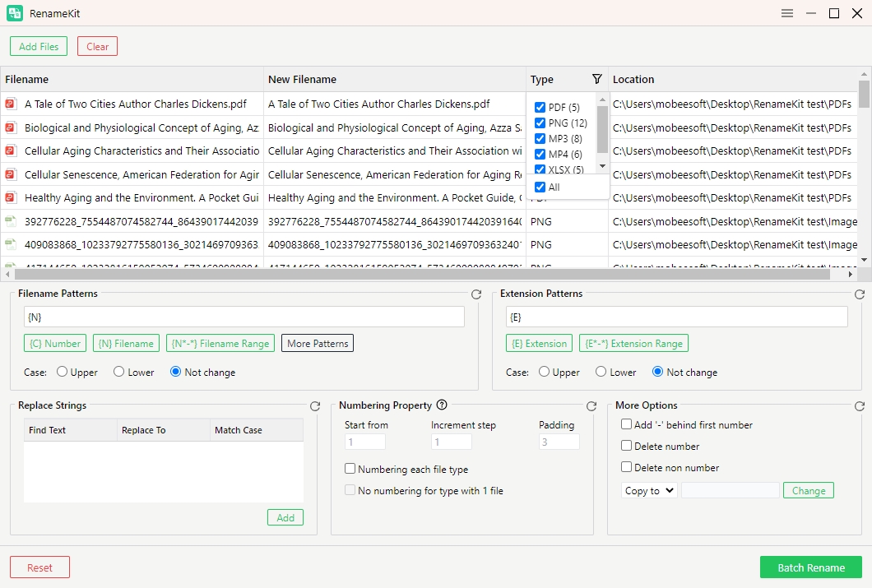The image size is (872, 588).
Task: Open the hamburger menu in title bar
Action: click(787, 13)
